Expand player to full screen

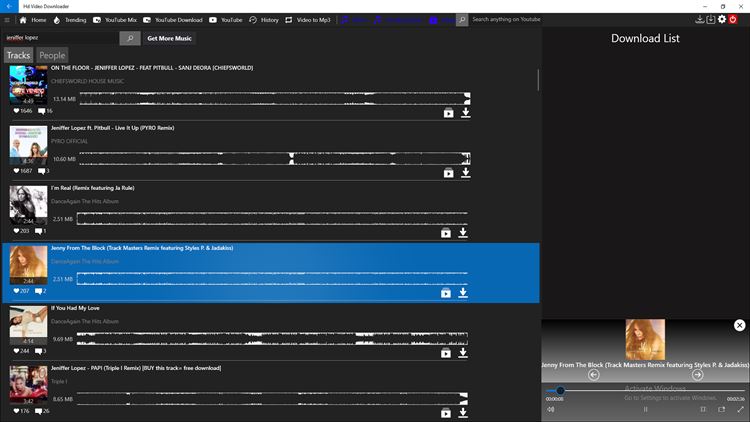[x=740, y=410]
